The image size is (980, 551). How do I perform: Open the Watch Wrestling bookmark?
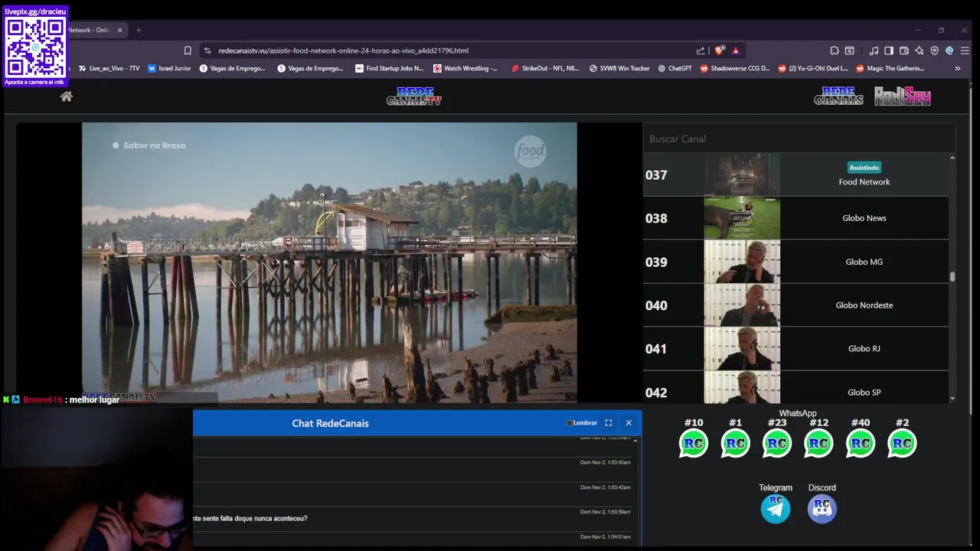pyautogui.click(x=465, y=68)
